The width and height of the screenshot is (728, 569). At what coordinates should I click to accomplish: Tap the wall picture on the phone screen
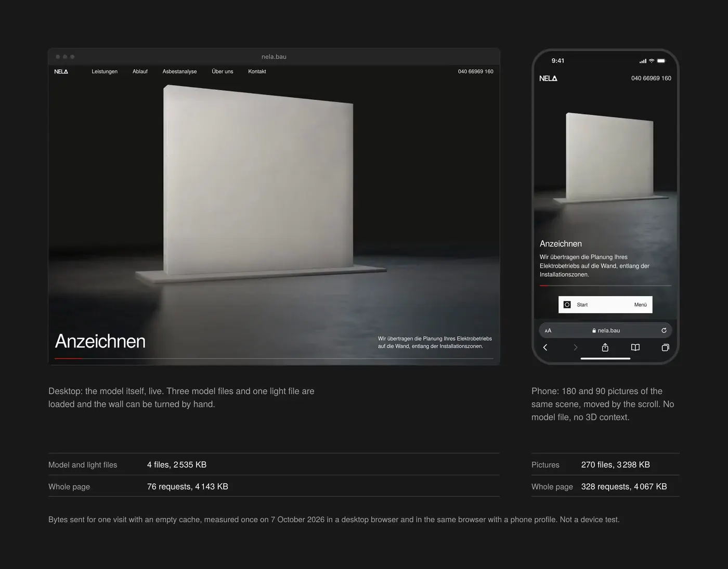coord(609,158)
